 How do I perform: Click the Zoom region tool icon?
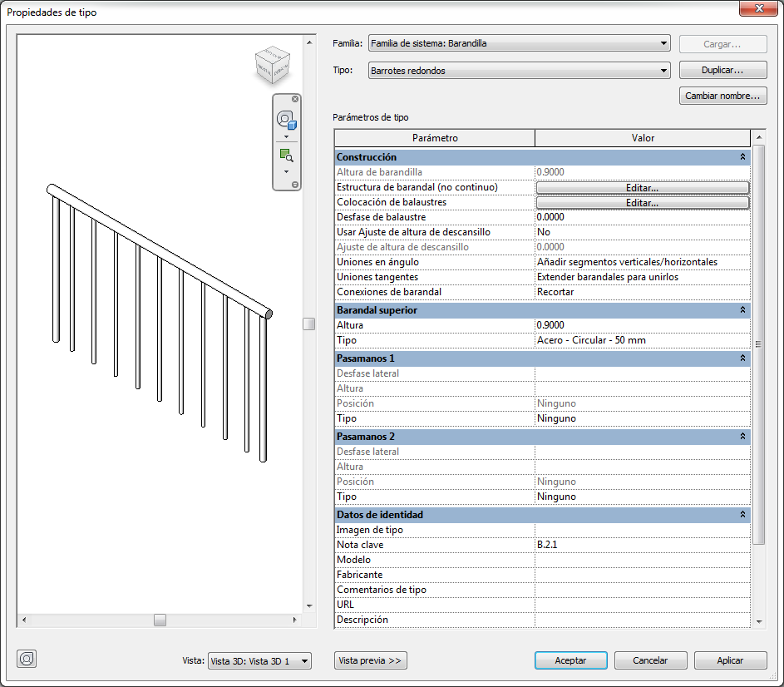(286, 155)
